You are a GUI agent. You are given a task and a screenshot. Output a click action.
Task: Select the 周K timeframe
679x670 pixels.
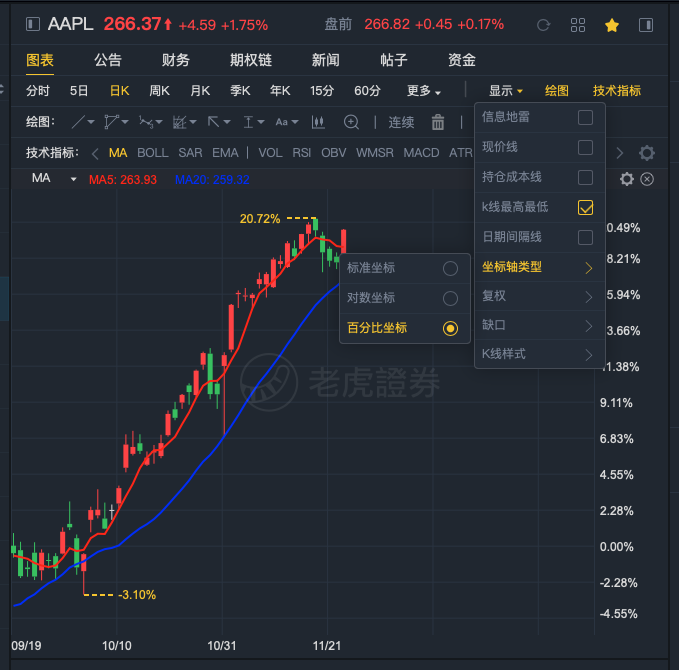click(159, 91)
